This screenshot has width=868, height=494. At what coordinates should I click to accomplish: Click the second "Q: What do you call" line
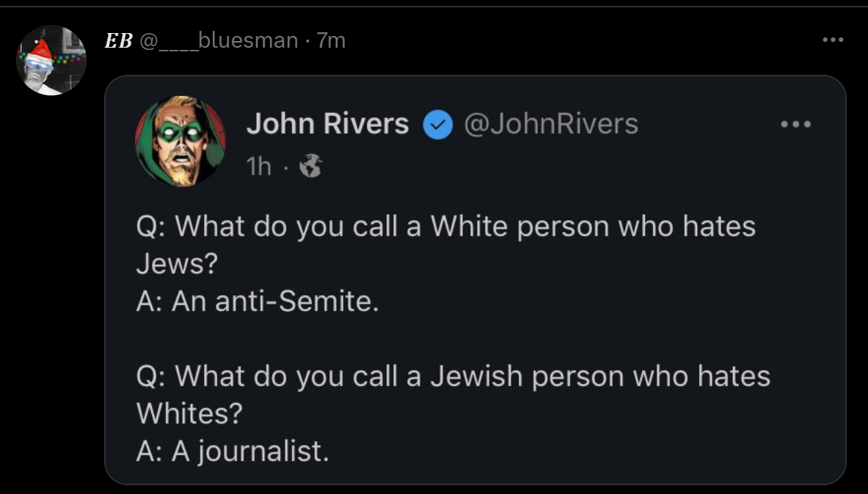[x=453, y=376]
